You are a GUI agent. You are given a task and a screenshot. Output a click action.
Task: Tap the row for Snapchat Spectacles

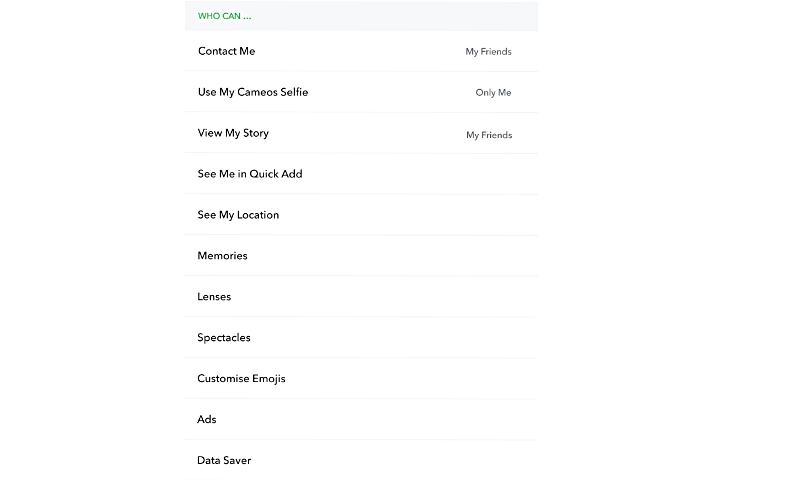360,338
